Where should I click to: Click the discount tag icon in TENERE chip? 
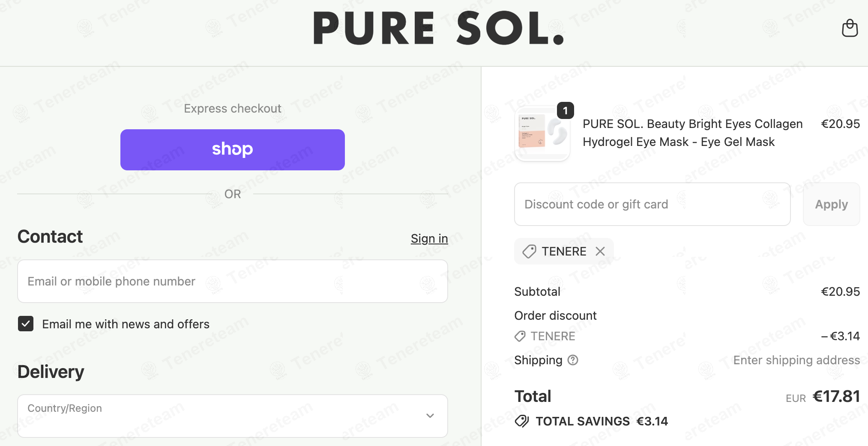529,251
